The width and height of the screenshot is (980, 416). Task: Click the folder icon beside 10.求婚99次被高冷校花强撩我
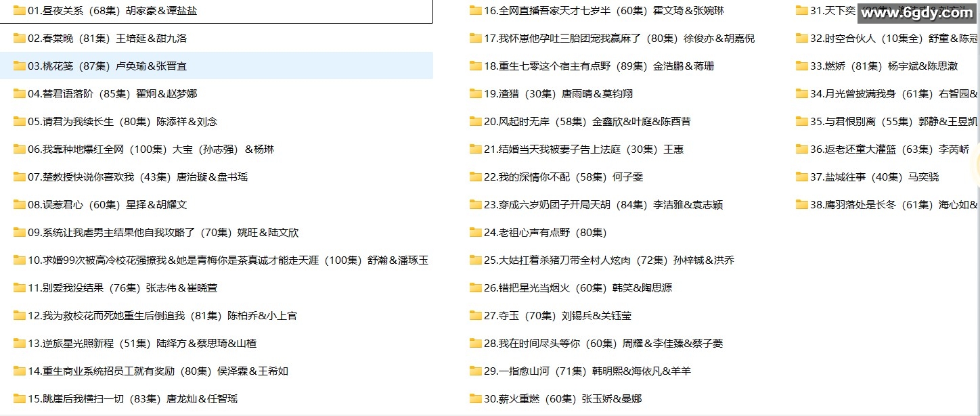pos(18,260)
